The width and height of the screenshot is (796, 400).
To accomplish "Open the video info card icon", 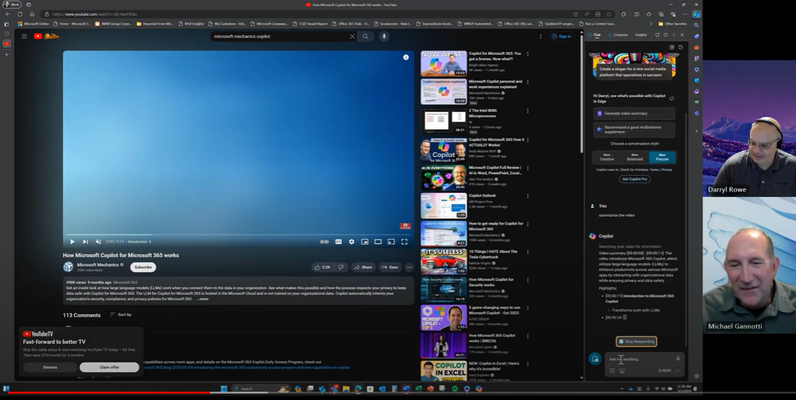I will click(406, 57).
